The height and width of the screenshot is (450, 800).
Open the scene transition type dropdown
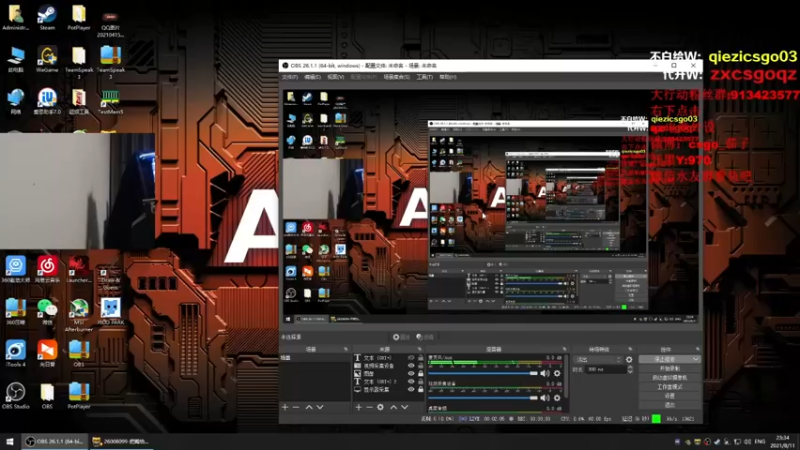[597, 360]
